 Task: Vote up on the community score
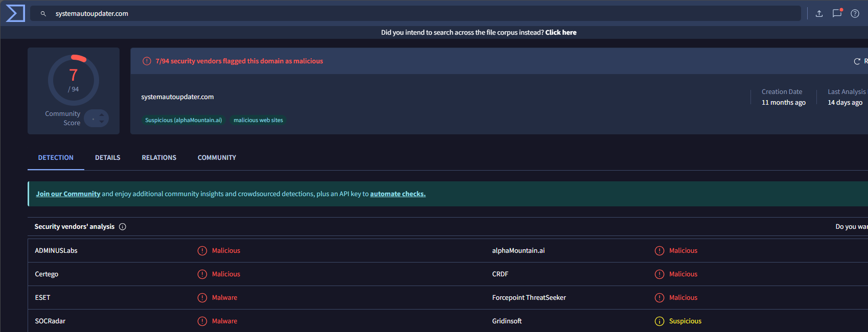coord(102,115)
